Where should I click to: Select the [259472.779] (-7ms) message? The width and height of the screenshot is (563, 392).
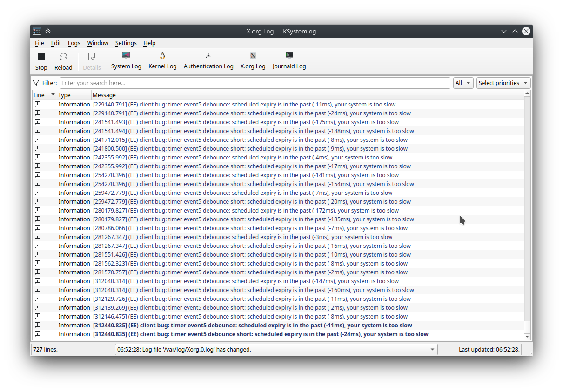[243, 193]
